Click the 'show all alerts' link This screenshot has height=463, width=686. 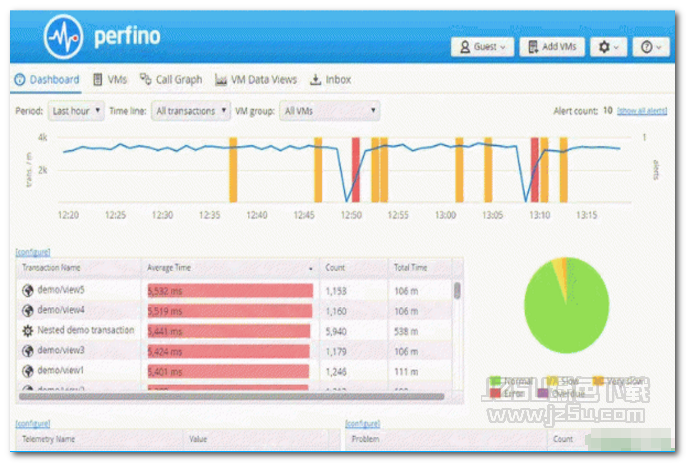(x=642, y=111)
